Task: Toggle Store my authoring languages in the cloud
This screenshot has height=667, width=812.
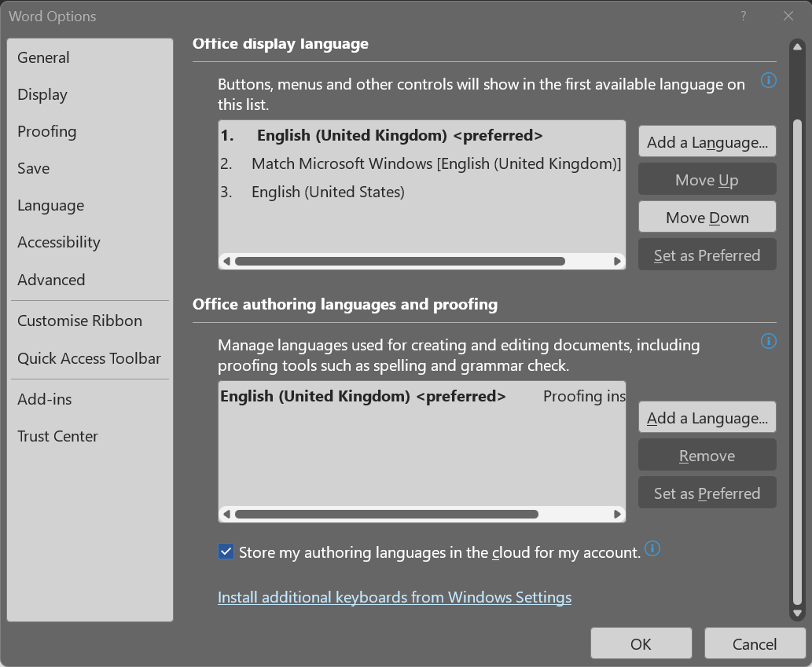Action: (x=226, y=552)
